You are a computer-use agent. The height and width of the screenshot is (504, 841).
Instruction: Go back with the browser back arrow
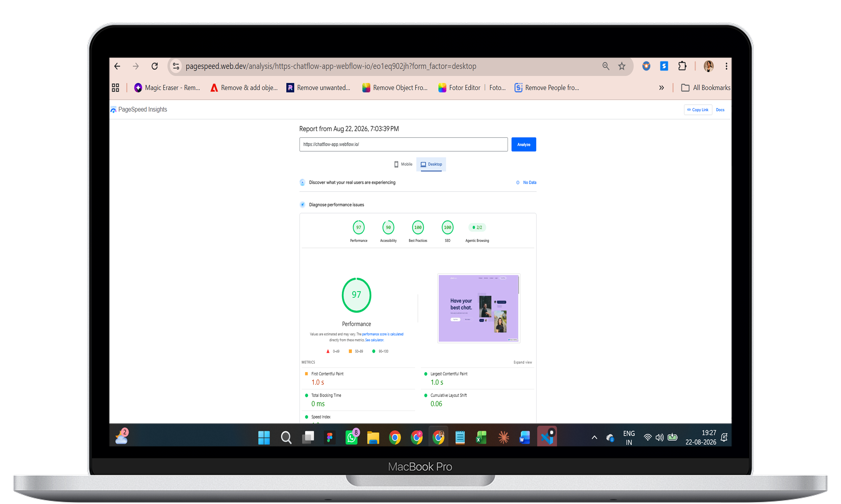[x=117, y=66]
